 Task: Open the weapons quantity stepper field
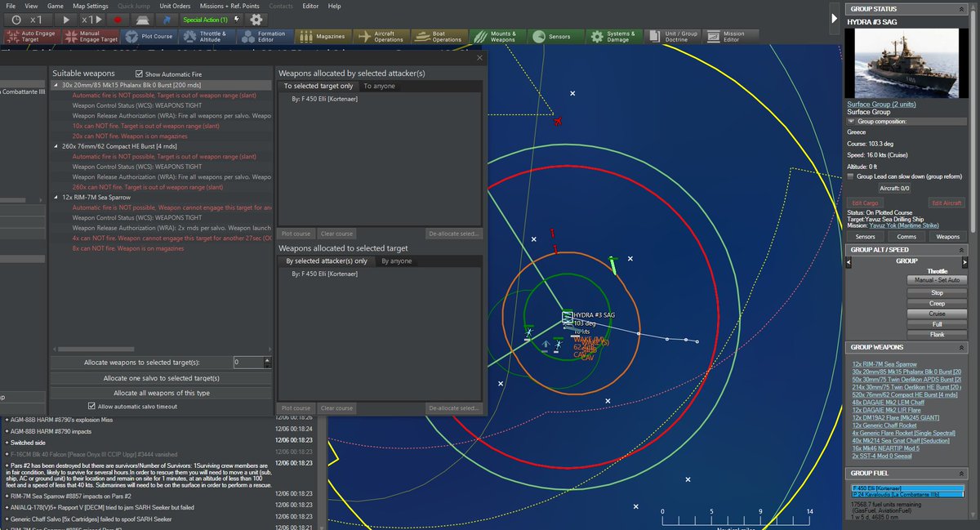247,362
